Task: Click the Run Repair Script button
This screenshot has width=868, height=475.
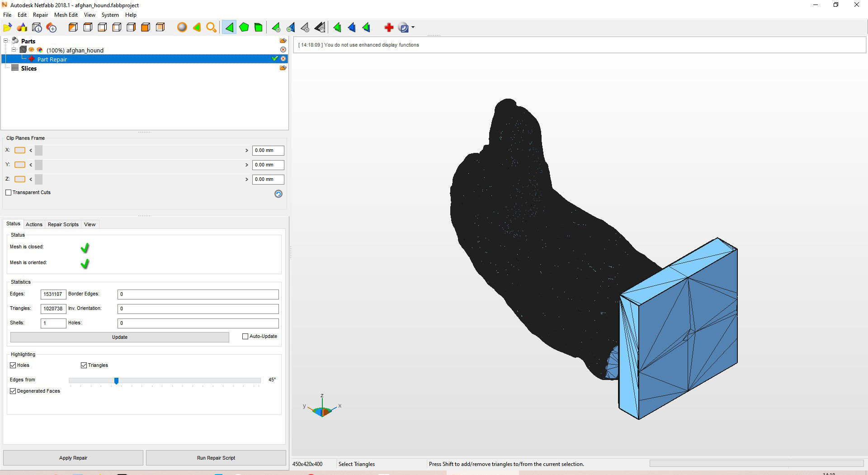Action: (x=216, y=458)
